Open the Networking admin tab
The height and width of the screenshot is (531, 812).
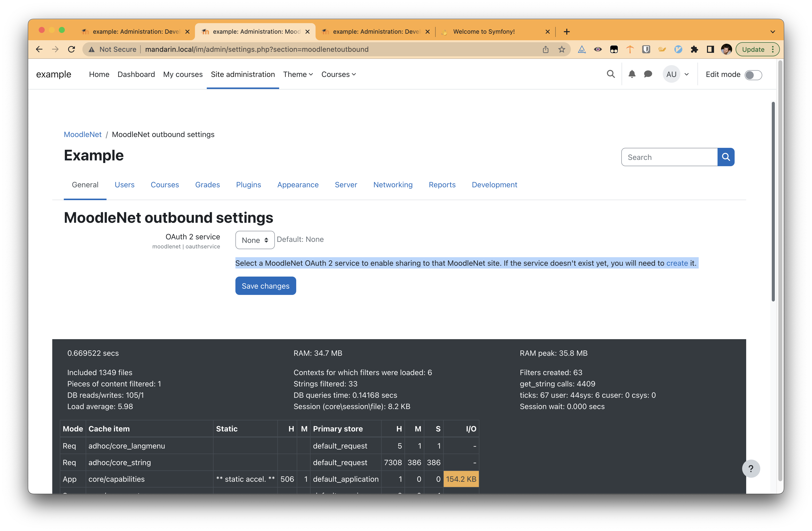point(393,185)
